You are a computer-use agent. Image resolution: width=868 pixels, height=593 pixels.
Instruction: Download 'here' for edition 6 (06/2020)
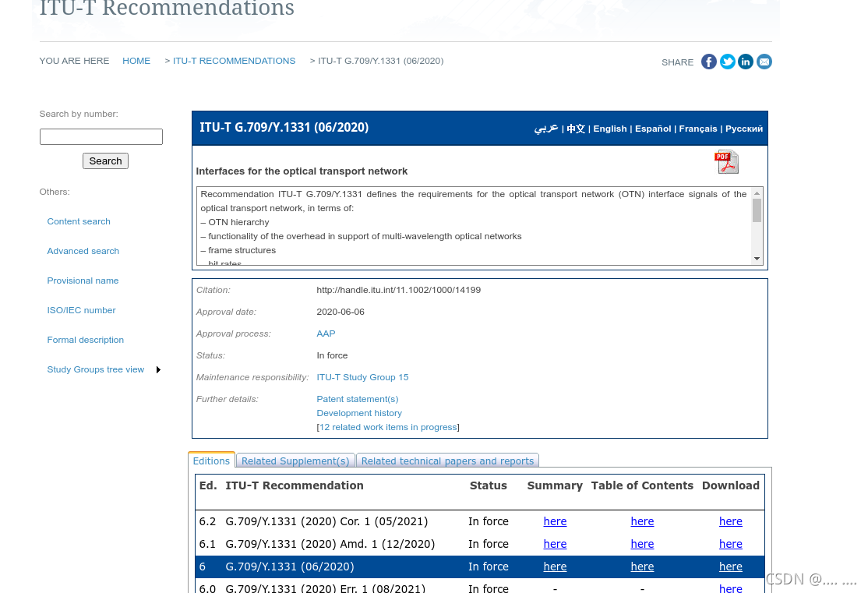(731, 567)
